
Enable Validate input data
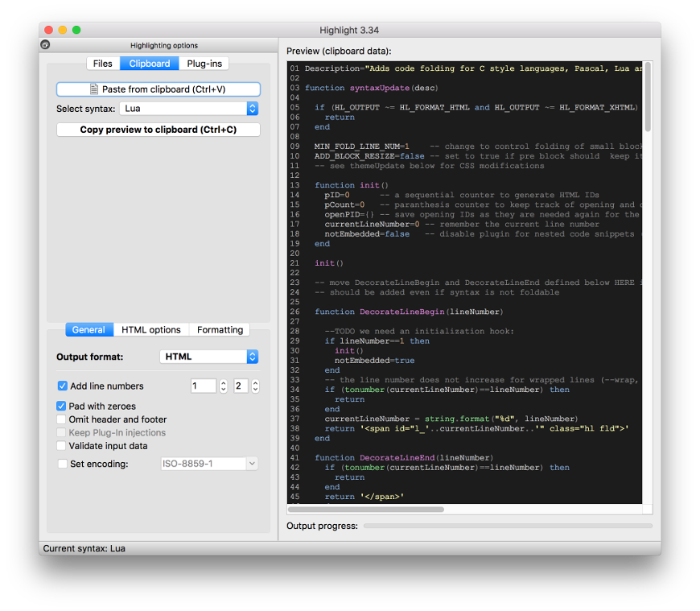click(x=61, y=446)
